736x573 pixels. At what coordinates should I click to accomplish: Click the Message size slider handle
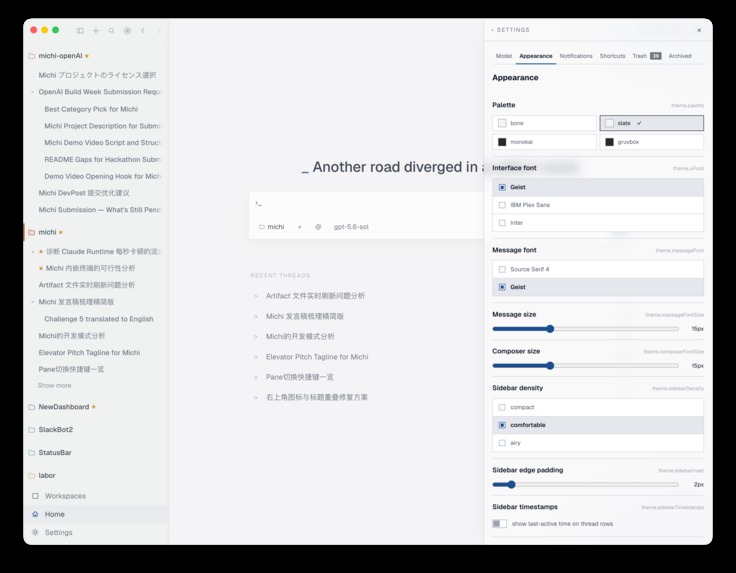tap(550, 329)
